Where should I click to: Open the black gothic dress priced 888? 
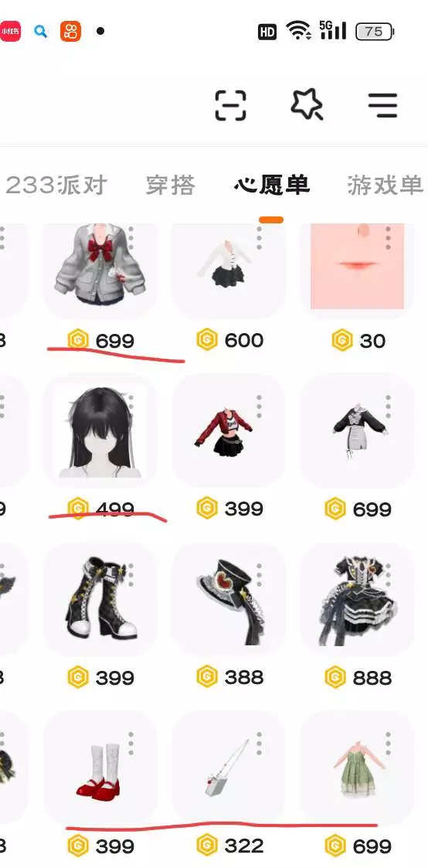(x=357, y=599)
